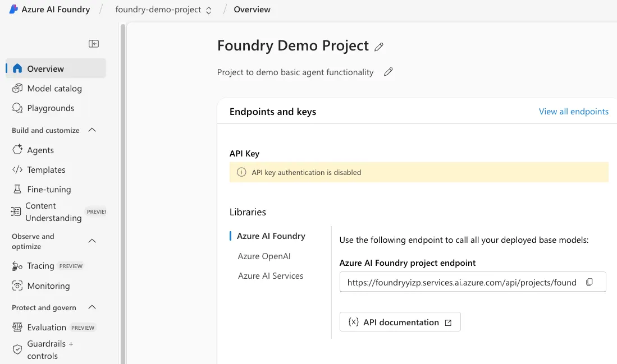Open Playgrounds from the sidebar

coord(51,108)
